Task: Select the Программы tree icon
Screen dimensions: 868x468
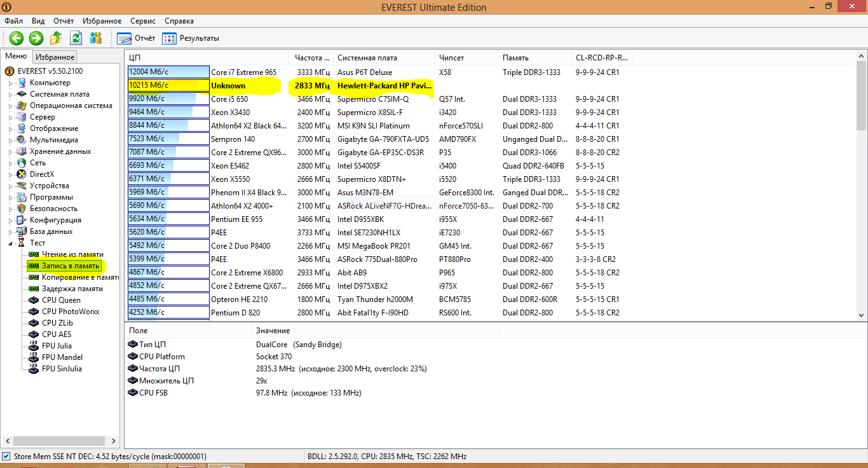Action: [x=22, y=197]
